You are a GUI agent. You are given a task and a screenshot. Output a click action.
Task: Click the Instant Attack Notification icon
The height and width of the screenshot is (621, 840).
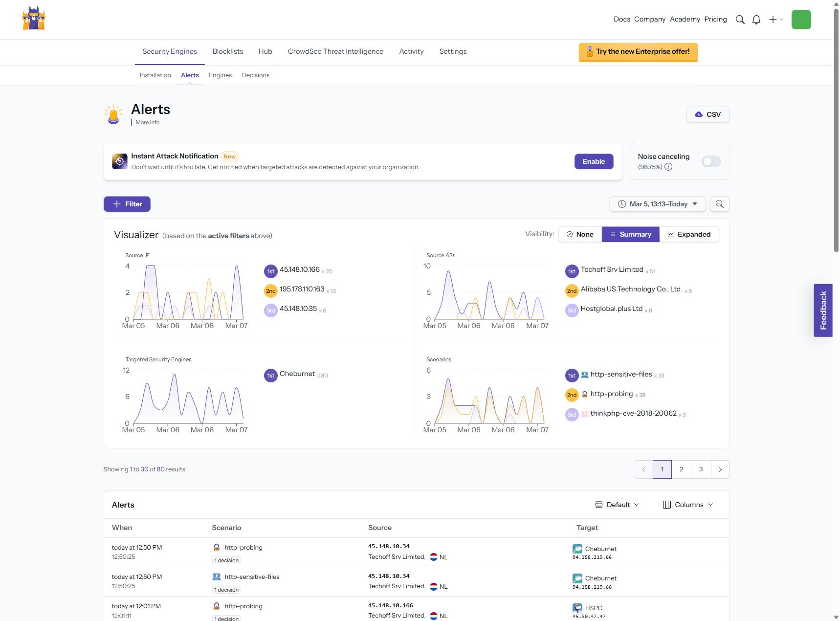pos(120,161)
